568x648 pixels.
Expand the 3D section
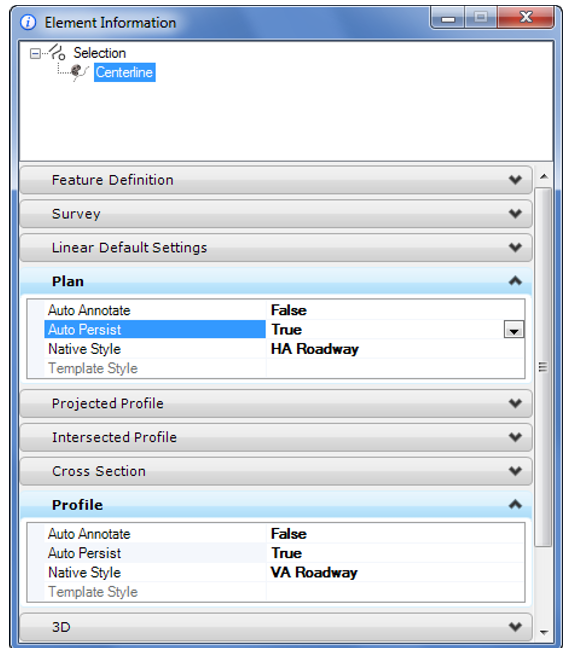coord(276,627)
